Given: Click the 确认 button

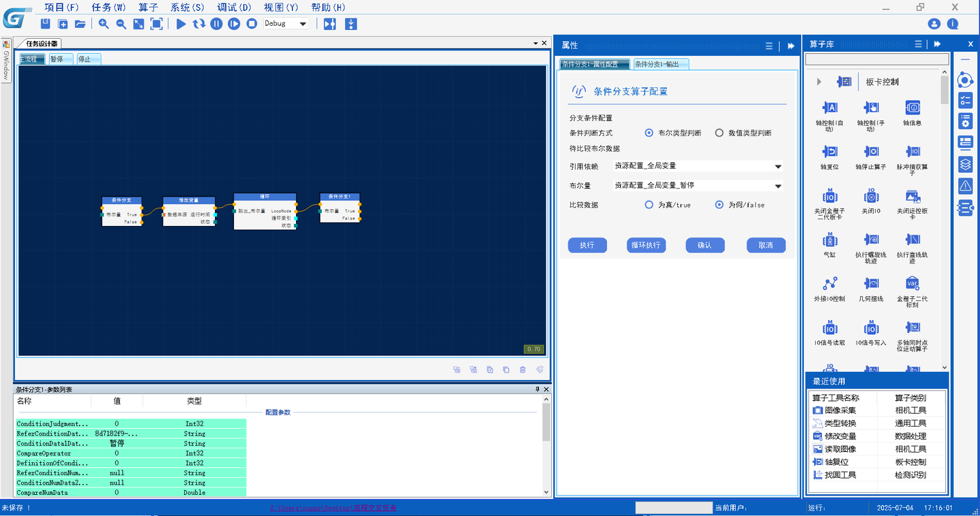Looking at the screenshot, I should (705, 245).
